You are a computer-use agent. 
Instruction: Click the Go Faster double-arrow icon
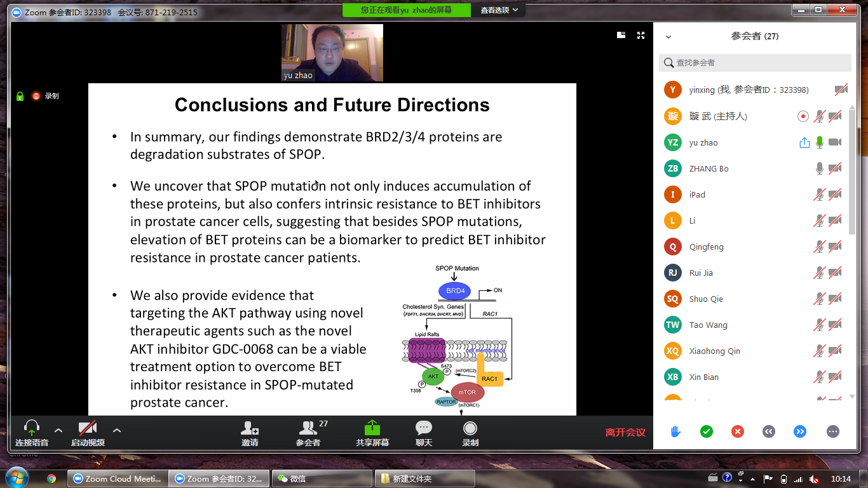coord(799,431)
